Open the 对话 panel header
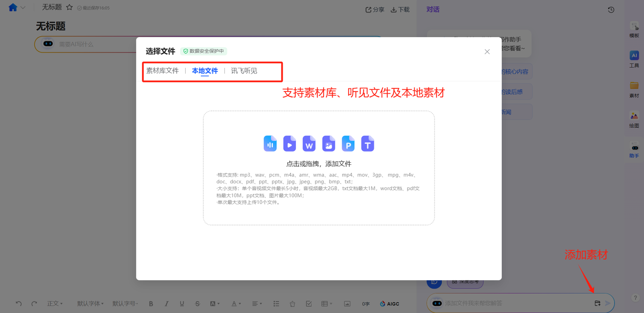Image resolution: width=644 pixels, height=313 pixels. [433, 9]
